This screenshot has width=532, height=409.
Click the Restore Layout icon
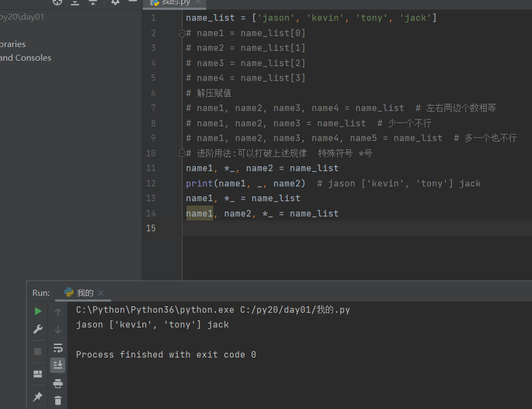38,374
